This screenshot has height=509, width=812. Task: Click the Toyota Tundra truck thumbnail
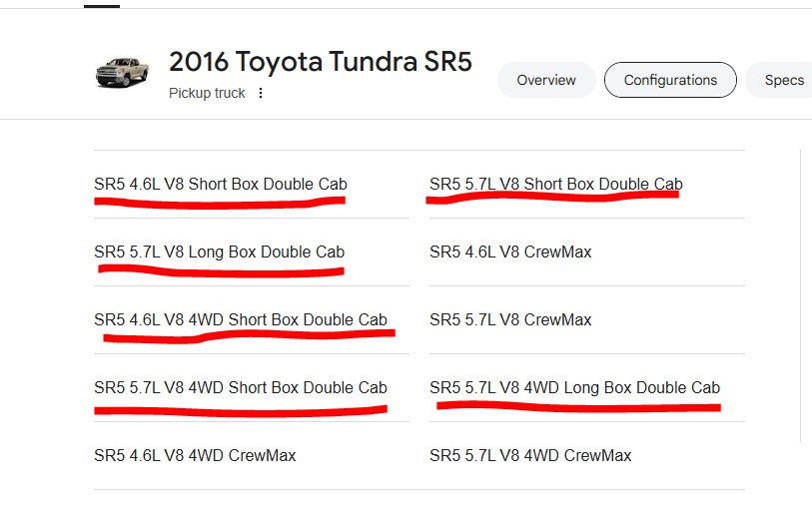(x=122, y=73)
